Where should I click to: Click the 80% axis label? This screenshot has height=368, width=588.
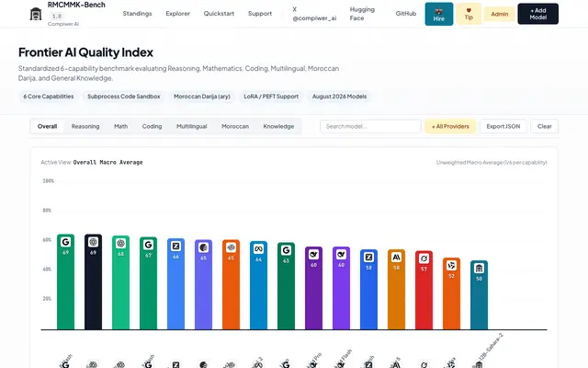pos(47,211)
